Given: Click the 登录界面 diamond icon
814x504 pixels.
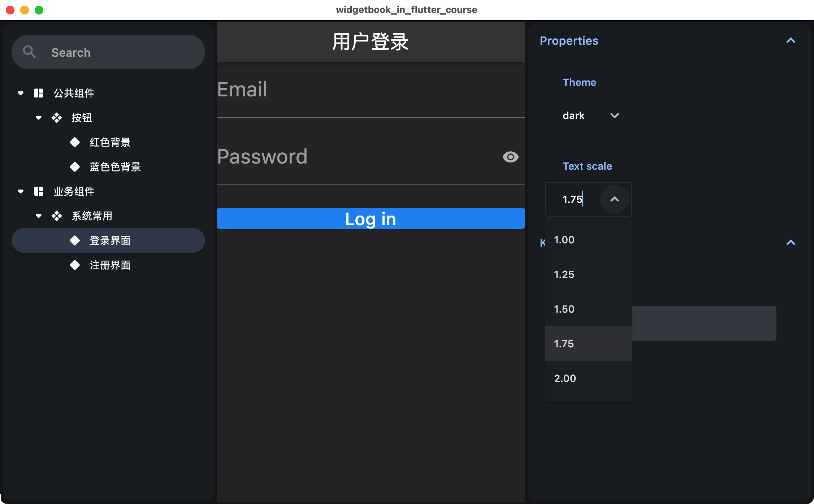Looking at the screenshot, I should coord(75,240).
